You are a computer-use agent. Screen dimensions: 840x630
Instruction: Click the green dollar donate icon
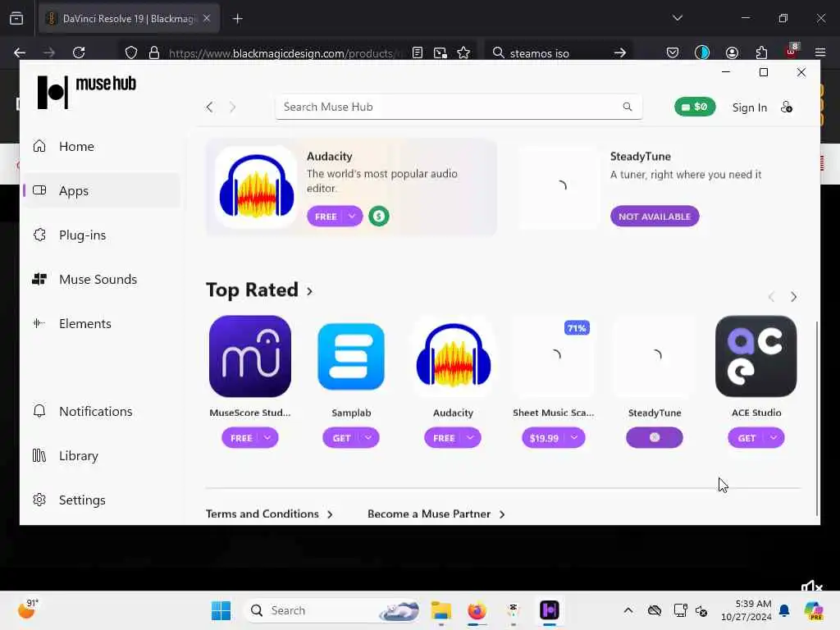(379, 217)
